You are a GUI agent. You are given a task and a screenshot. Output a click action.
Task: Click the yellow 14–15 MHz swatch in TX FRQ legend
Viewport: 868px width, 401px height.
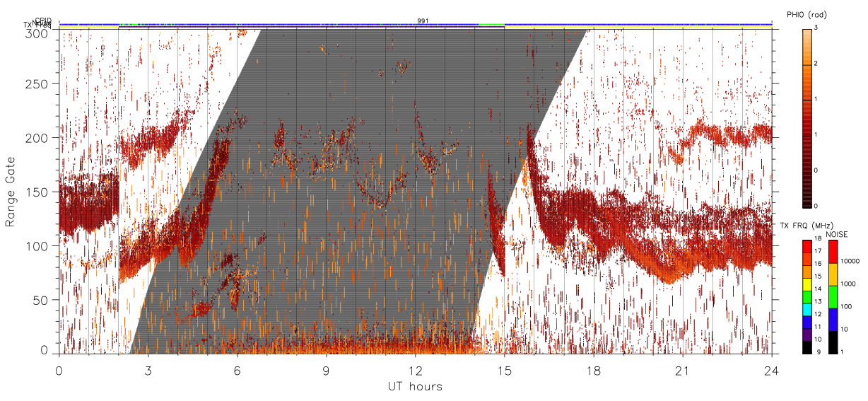pos(807,284)
